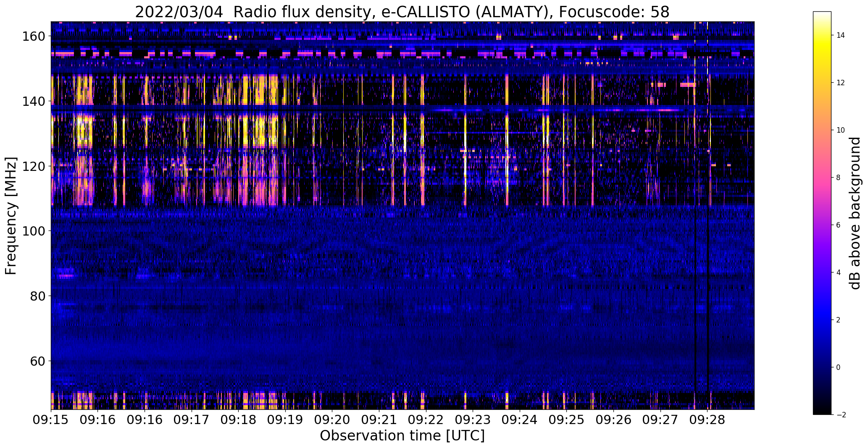Select the 09:15 time tick label
This screenshot has width=868, height=448.
click(x=51, y=419)
